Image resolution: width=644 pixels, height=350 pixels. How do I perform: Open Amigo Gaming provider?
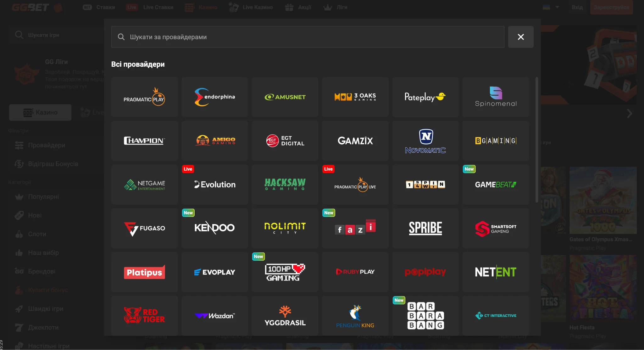coord(215,141)
